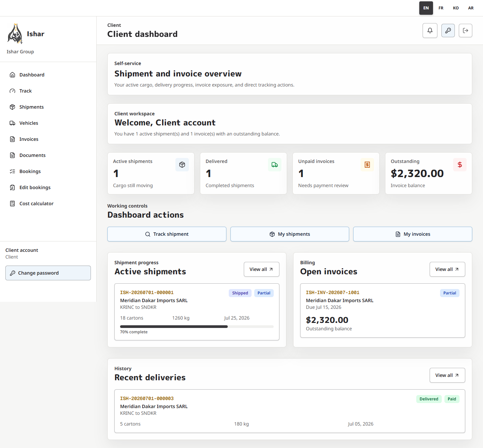Click the Bookings list icon in the sidebar

(x=12, y=171)
